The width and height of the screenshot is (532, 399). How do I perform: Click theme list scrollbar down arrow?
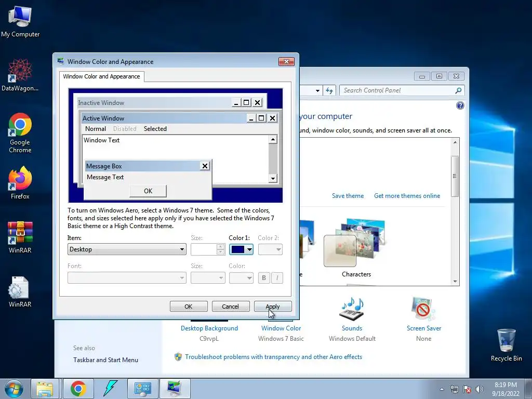click(x=455, y=281)
